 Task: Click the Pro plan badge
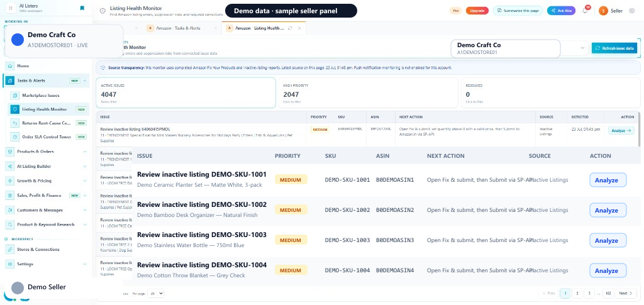pyautogui.click(x=455, y=11)
